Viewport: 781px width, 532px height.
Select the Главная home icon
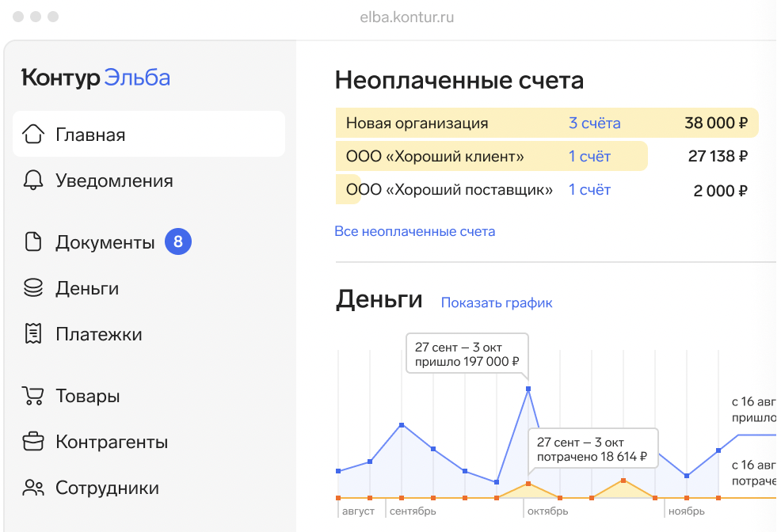click(32, 135)
